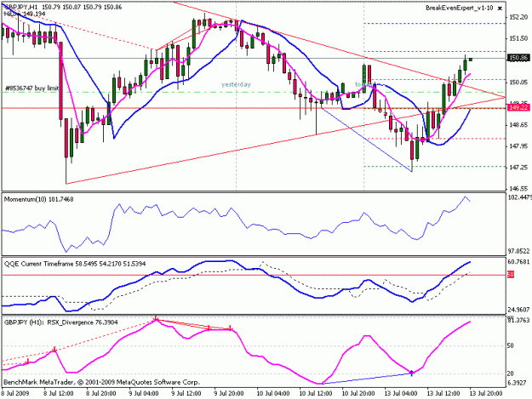Click the red 149.22 price level tag

click(x=518, y=107)
